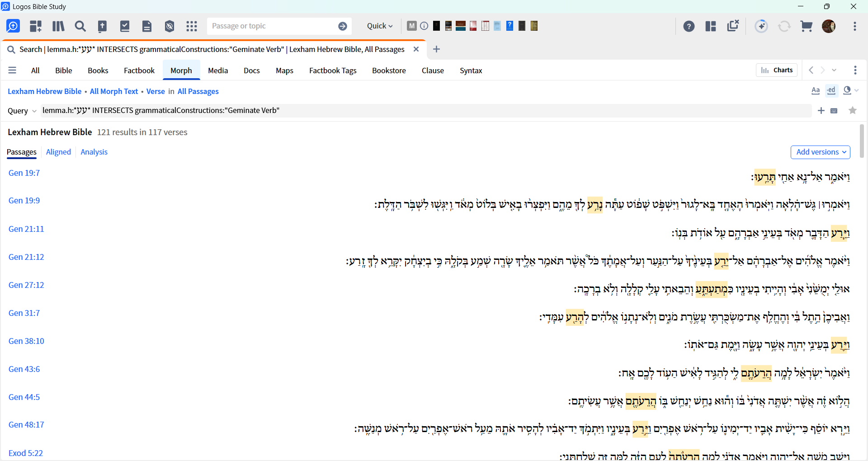Open the Layouts dashboard icon in top toolbar
868x461 pixels.
click(36, 26)
